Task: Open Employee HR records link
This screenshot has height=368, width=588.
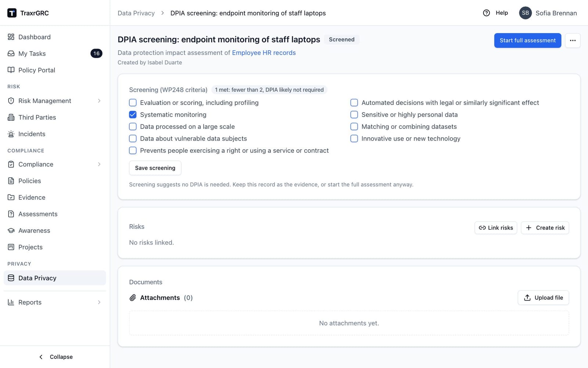Action: [x=264, y=53]
